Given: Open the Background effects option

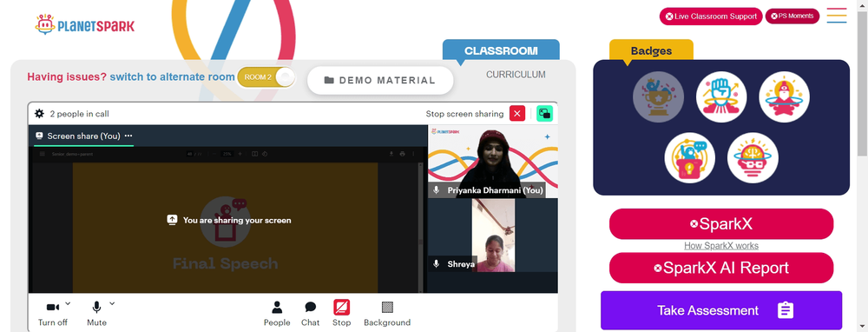Looking at the screenshot, I should 387,313.
